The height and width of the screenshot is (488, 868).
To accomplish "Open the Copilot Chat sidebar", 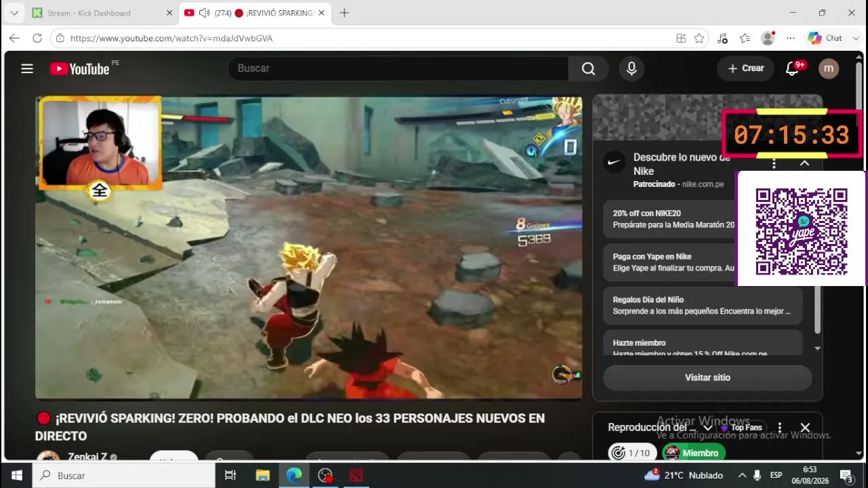I will point(825,39).
